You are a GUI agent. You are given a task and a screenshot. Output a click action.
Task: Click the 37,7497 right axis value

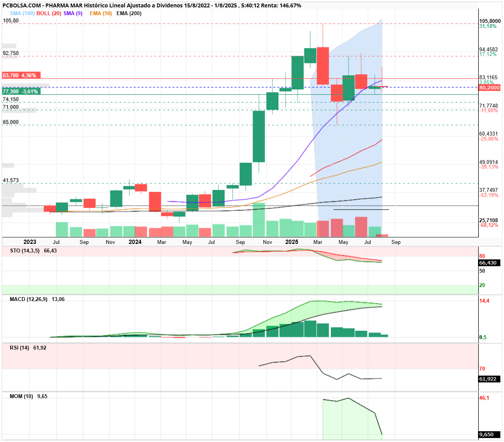pyautogui.click(x=488, y=190)
